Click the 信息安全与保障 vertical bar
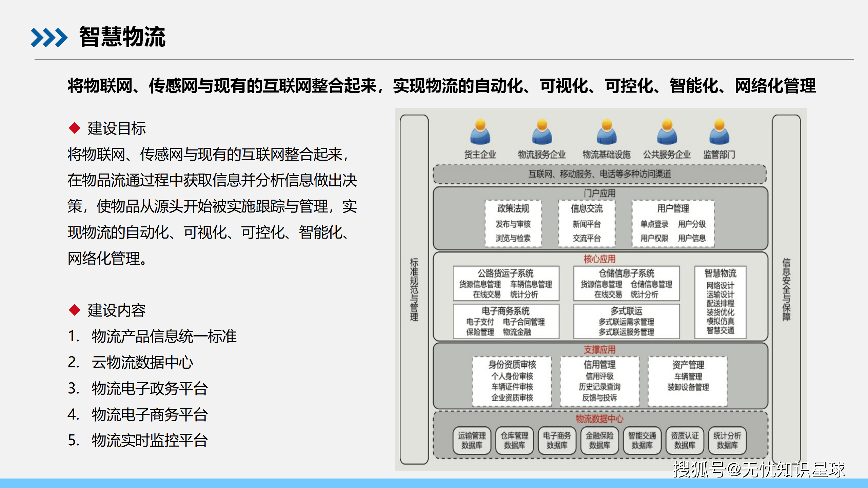This screenshot has height=488, width=868. point(786,289)
